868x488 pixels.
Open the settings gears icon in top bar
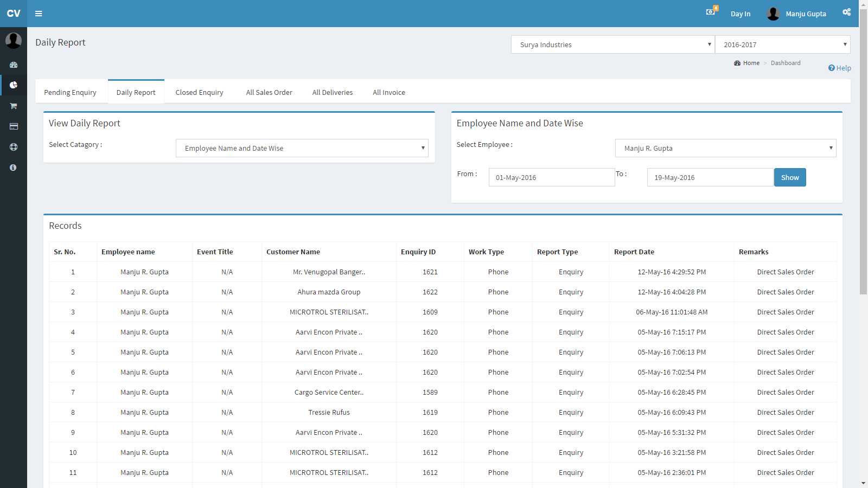[x=846, y=12]
